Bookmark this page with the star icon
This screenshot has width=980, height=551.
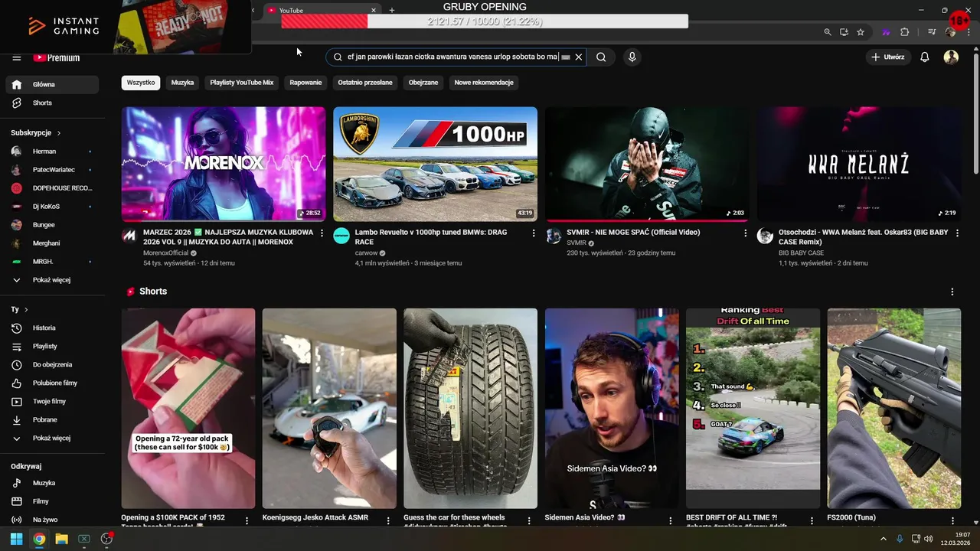(861, 32)
